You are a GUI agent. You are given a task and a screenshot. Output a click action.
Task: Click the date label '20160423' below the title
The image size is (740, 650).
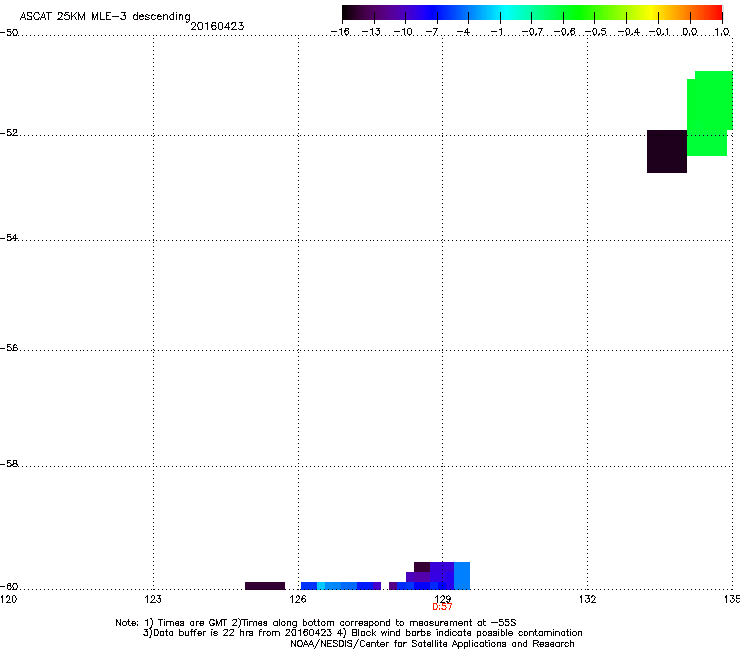point(217,26)
